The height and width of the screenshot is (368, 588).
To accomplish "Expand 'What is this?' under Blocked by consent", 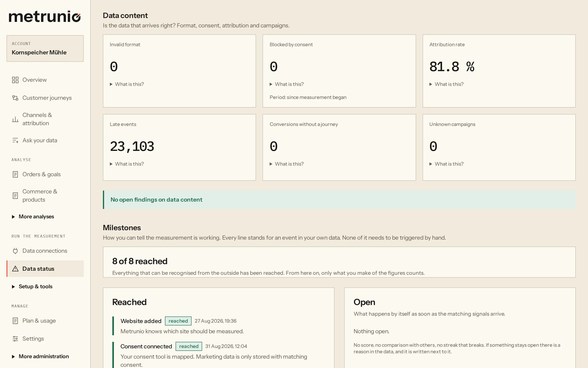I will pyautogui.click(x=287, y=84).
